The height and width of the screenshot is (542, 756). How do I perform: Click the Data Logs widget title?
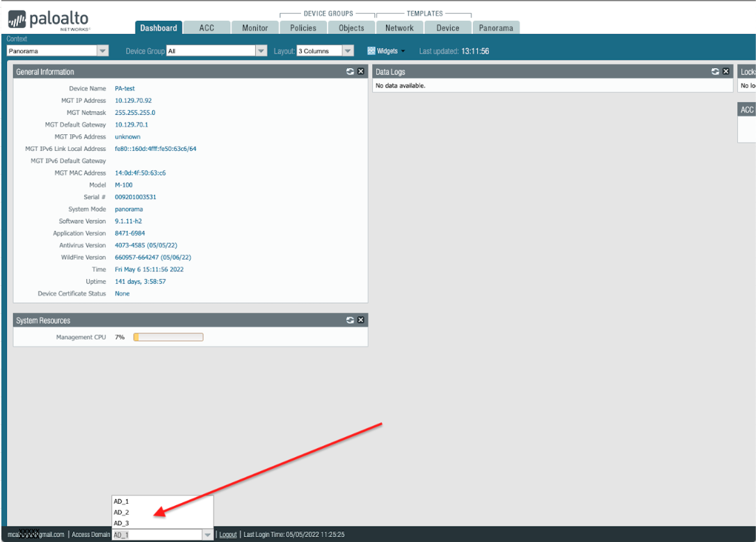point(390,72)
